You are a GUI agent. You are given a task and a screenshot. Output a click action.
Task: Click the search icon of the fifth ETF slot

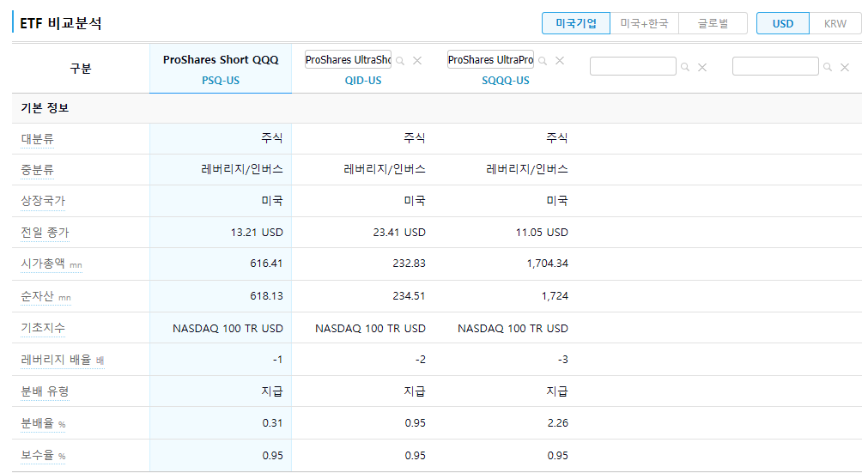point(828,67)
